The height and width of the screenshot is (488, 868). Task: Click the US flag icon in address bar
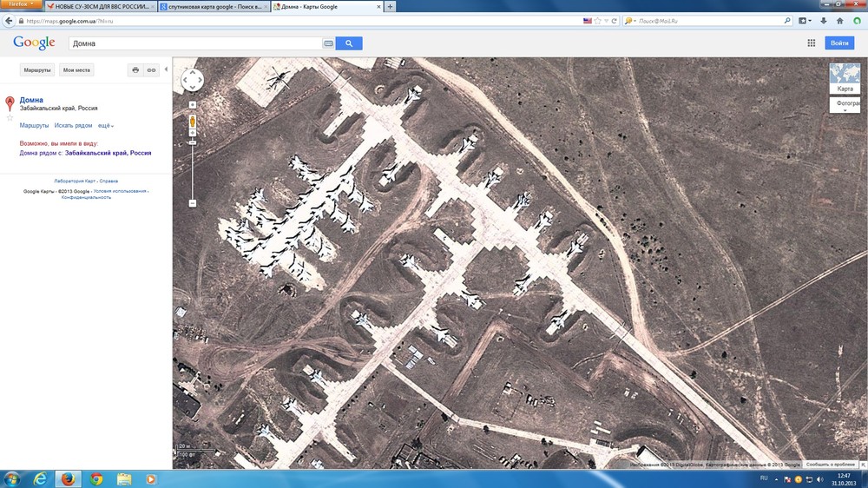pos(588,21)
